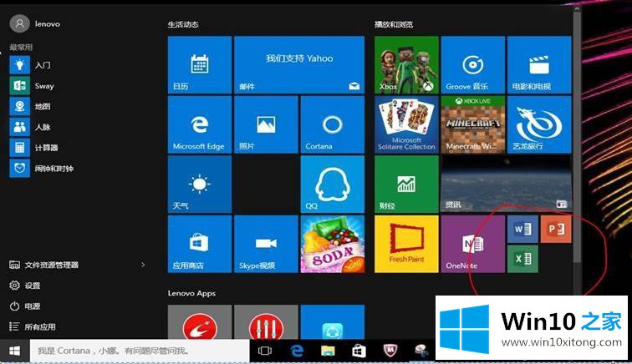Open the Mail (邮件) Yahoo tile

[x=299, y=65]
